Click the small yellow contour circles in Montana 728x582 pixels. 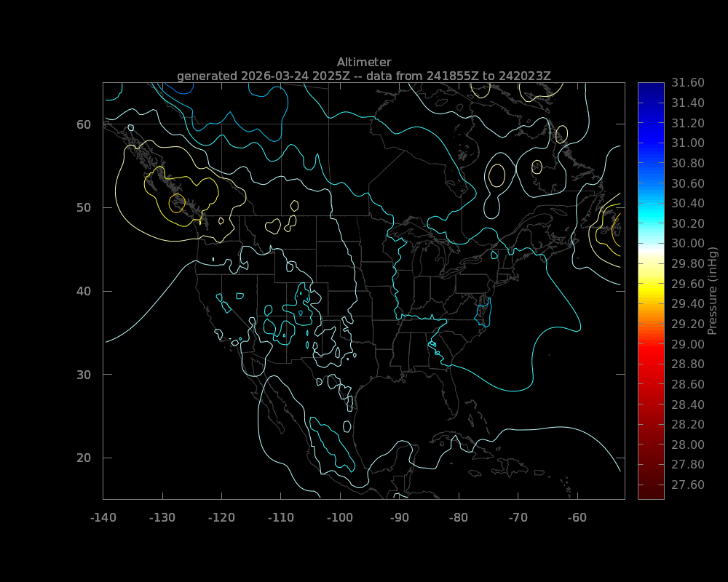pos(280,226)
